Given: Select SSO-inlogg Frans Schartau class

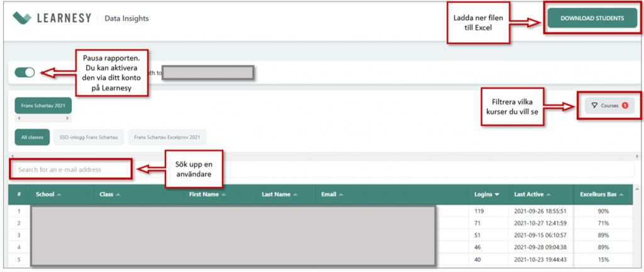Looking at the screenshot, I should 89,137.
